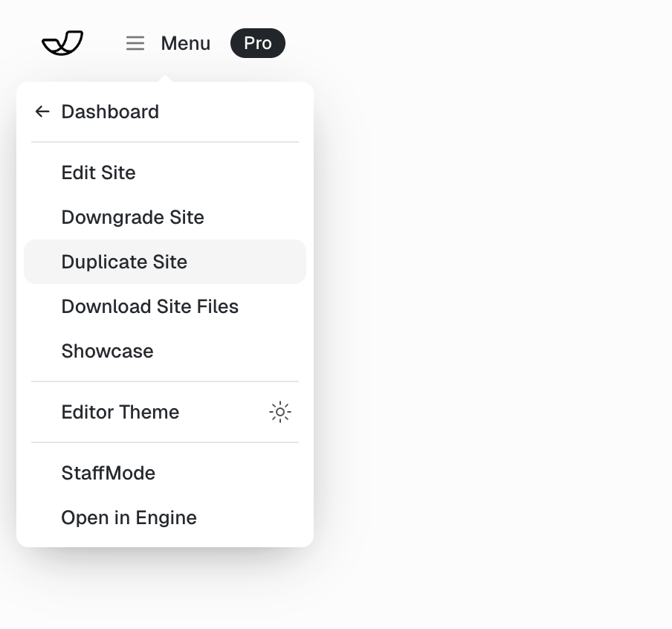This screenshot has width=672, height=629.
Task: Open the Showcase menu item
Action: click(x=107, y=351)
